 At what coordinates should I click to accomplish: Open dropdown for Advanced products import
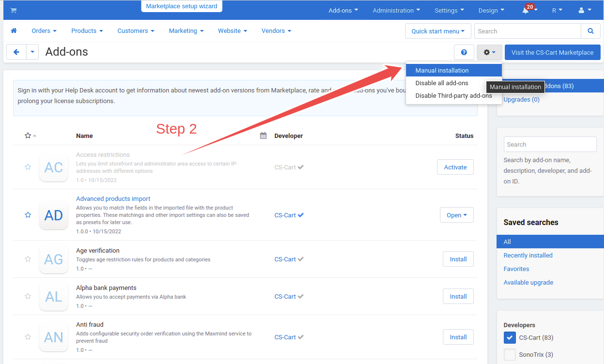pyautogui.click(x=456, y=215)
